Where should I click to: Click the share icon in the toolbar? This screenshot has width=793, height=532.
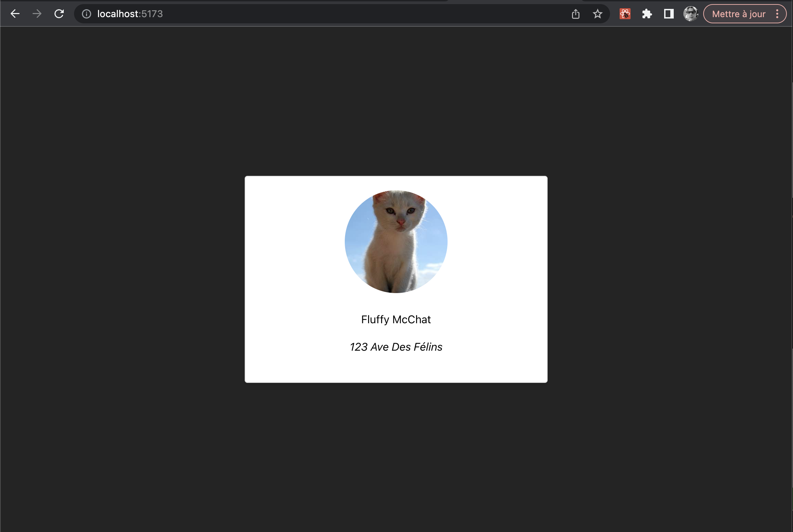click(x=575, y=14)
